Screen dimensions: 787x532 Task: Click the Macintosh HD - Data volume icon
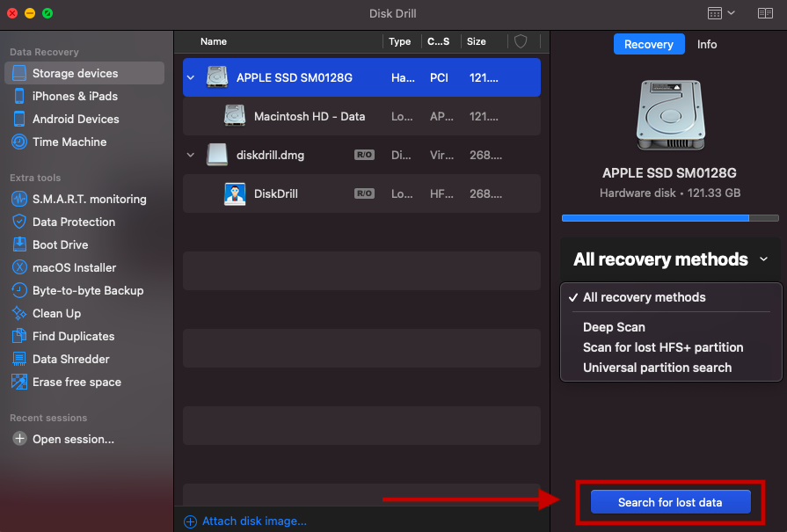(x=235, y=116)
